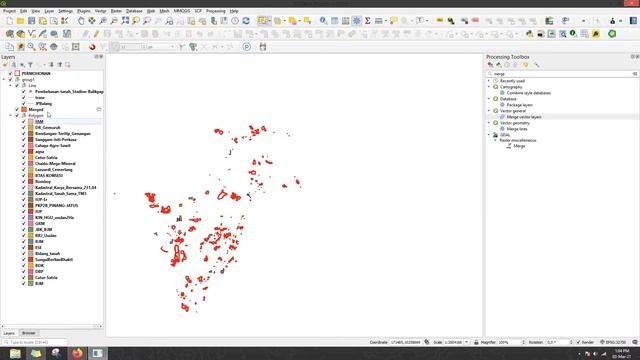Collapse the Cartography toolbox group
Screen dimensions: 640x360
(489, 87)
